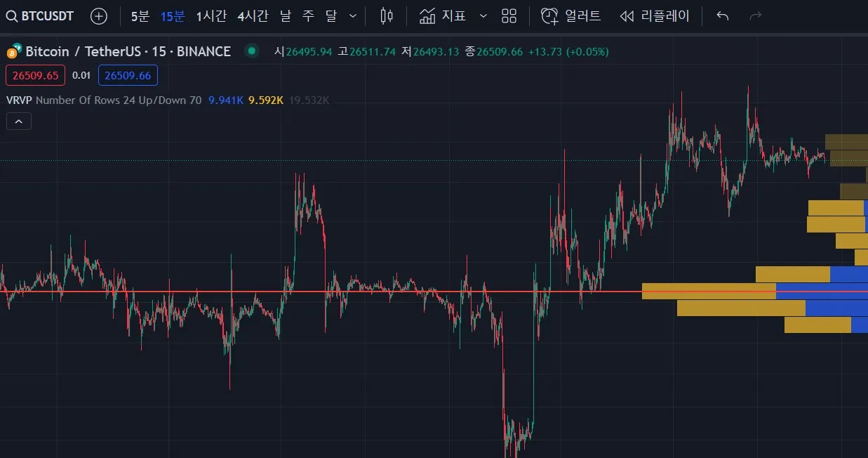Viewport: 868px width, 458px height.
Task: Click the green data connection status dot
Action: [251, 51]
